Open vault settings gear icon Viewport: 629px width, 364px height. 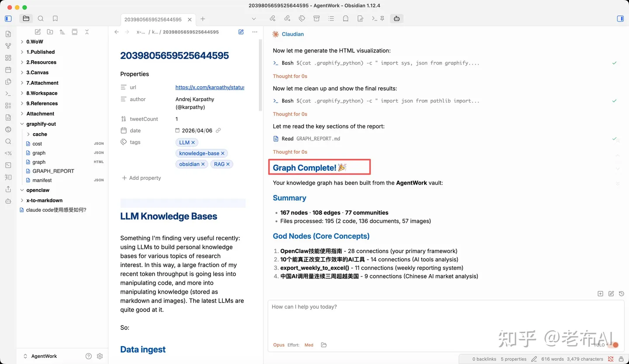(x=100, y=356)
